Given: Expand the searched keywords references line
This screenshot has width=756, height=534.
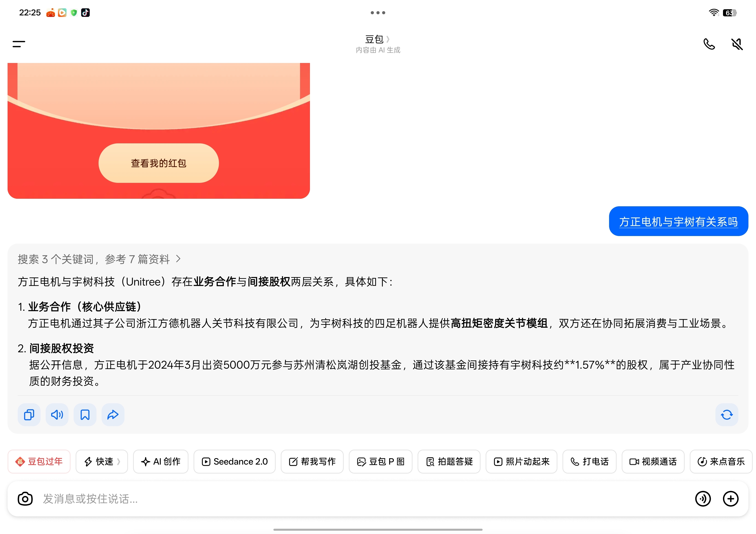Looking at the screenshot, I should 99,259.
